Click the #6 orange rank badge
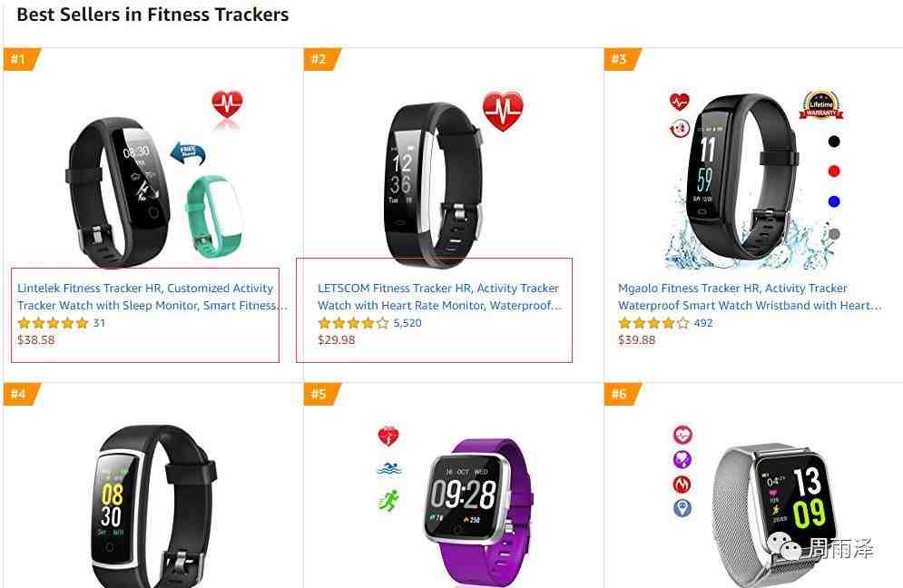903x588 pixels. pyautogui.click(x=622, y=394)
